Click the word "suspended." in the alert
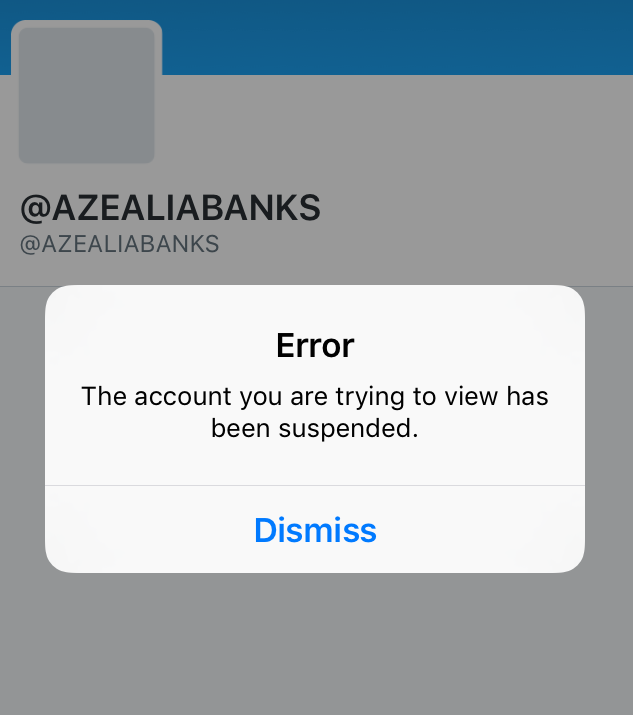Image resolution: width=633 pixels, height=715 pixels. point(348,429)
